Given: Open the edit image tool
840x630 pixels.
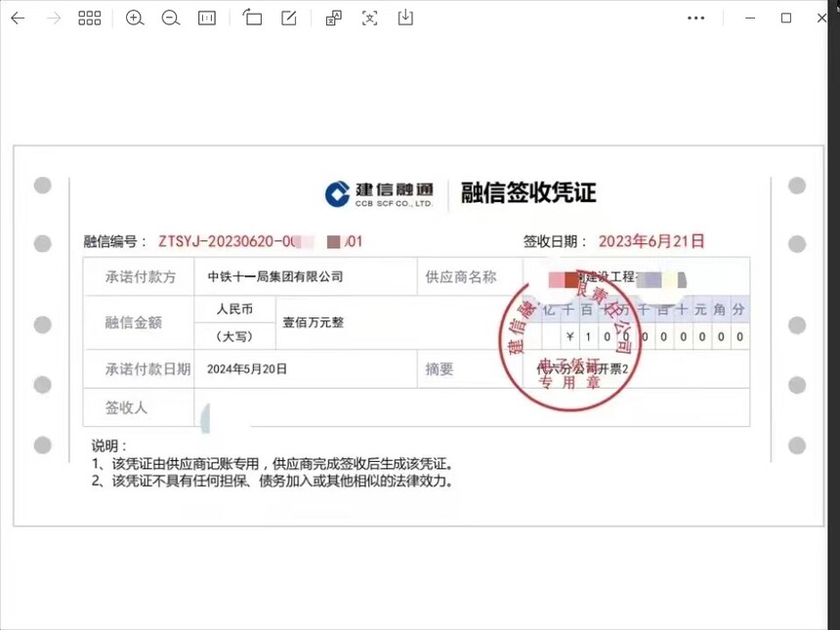Looking at the screenshot, I should 289,19.
